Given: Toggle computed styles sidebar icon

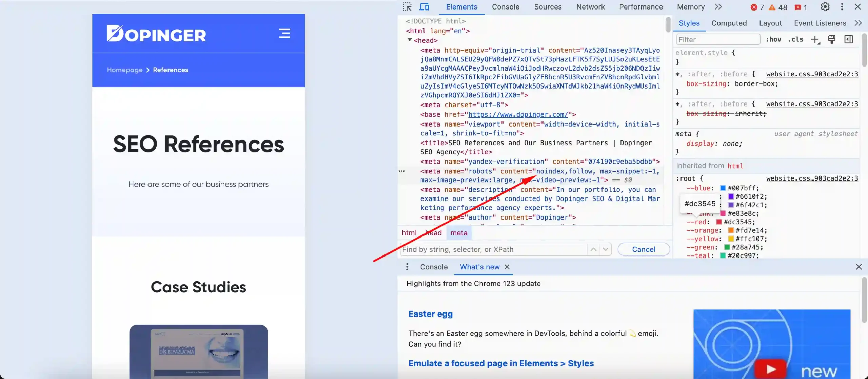Looking at the screenshot, I should (849, 39).
